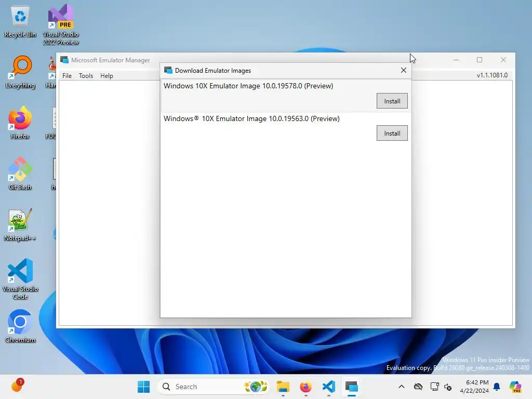Image resolution: width=532 pixels, height=399 pixels.
Task: Open the Help menu
Action: [x=107, y=76]
